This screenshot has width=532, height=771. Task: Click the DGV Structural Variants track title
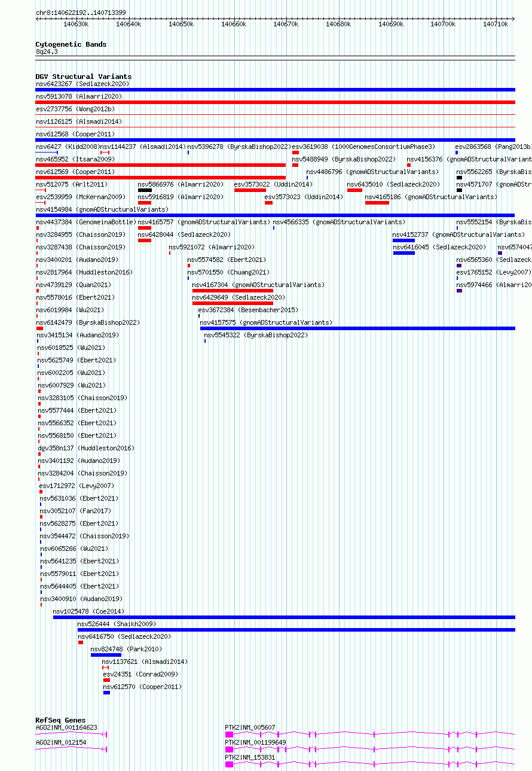[84, 77]
